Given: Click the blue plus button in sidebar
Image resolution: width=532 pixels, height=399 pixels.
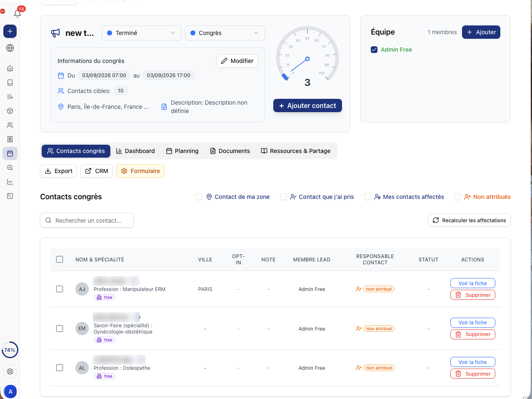Looking at the screenshot, I should tap(10, 31).
